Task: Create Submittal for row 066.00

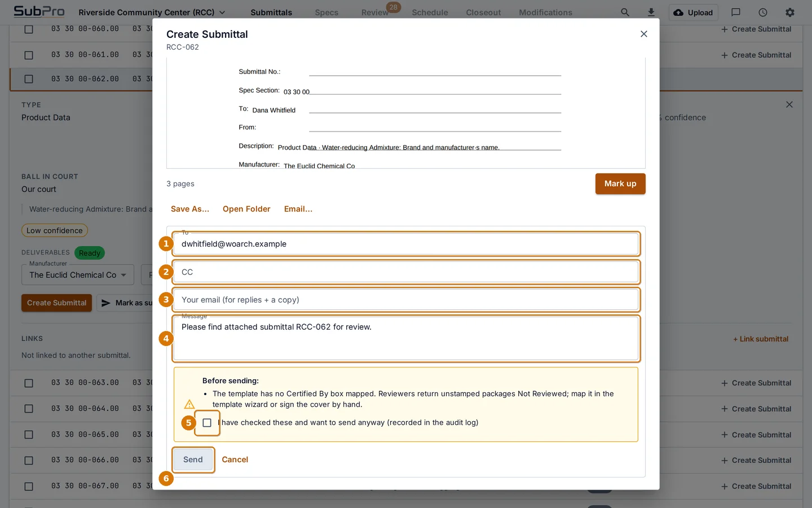Action: coord(756,461)
